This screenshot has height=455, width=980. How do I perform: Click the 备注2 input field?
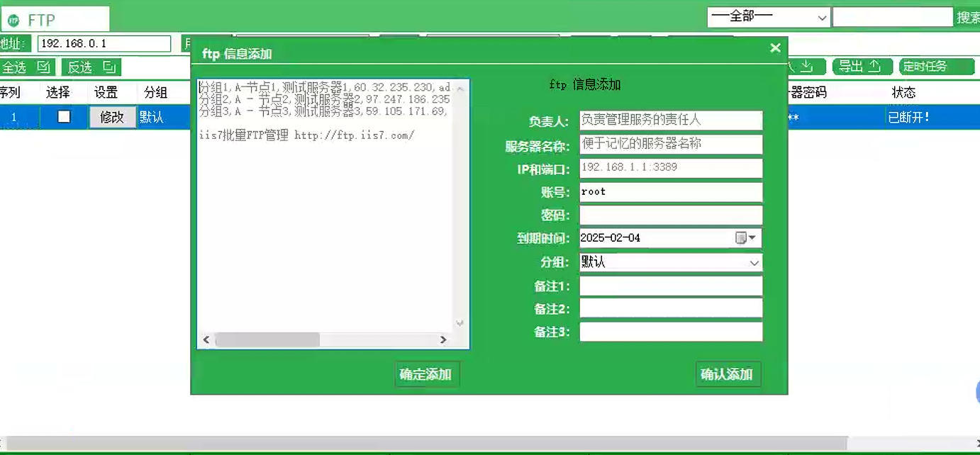[671, 308]
